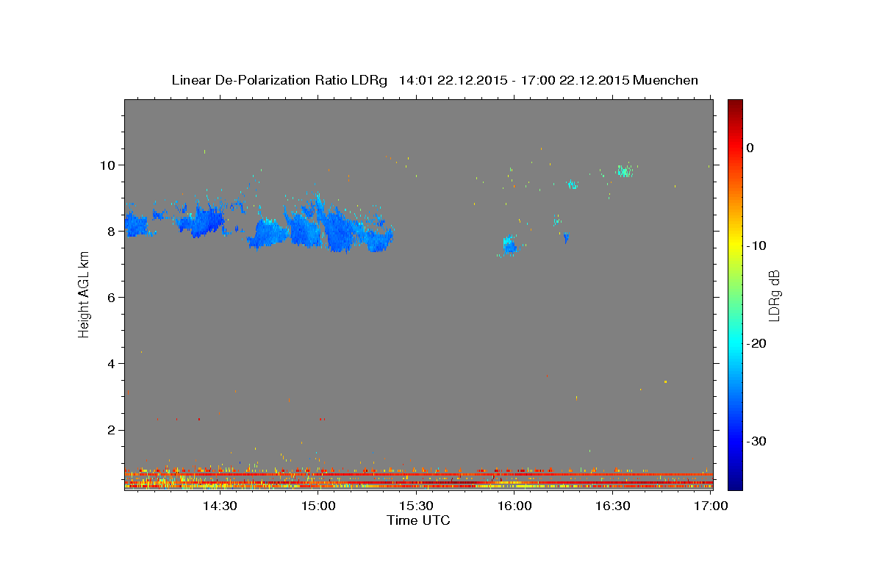This screenshot has width=882, height=588.
Task: Click the 'Height AGL km' axis label
Action: [x=85, y=294]
